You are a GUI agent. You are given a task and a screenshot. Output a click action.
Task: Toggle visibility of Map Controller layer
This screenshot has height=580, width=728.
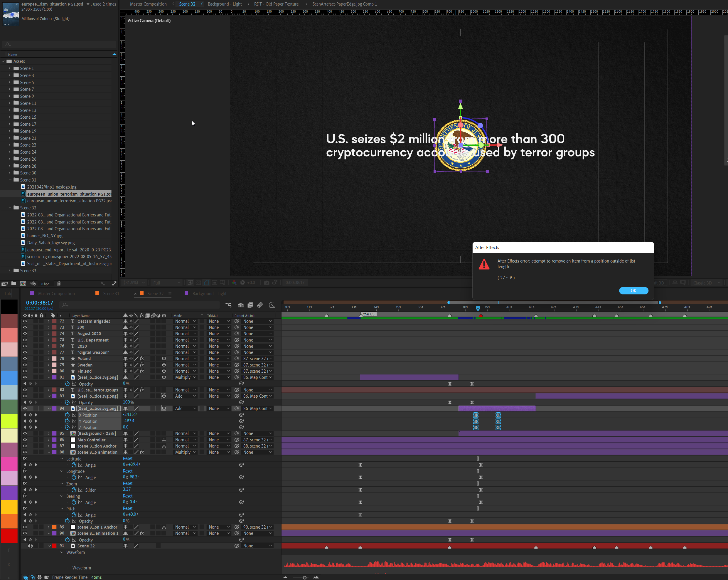coord(25,440)
